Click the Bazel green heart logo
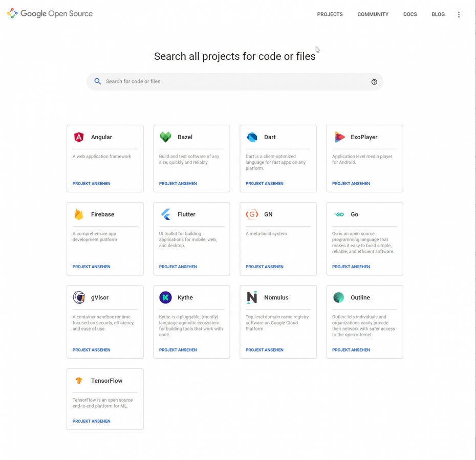Viewport: 476px width, 460px height. pos(165,137)
